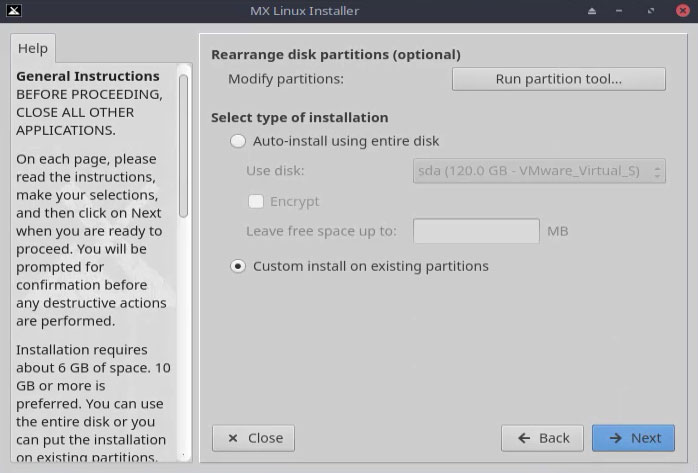Minimize the MX Linux Installer window
This screenshot has width=698, height=473.
pyautogui.click(x=619, y=11)
